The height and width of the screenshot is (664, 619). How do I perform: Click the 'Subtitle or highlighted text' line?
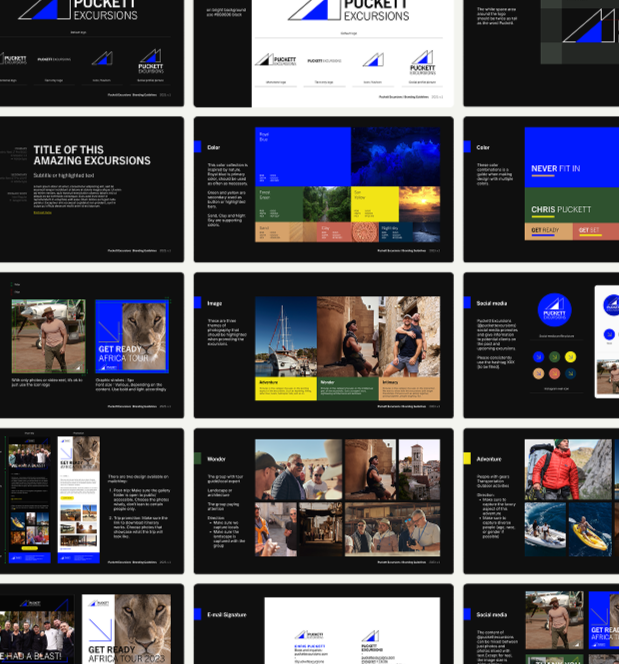tap(64, 175)
